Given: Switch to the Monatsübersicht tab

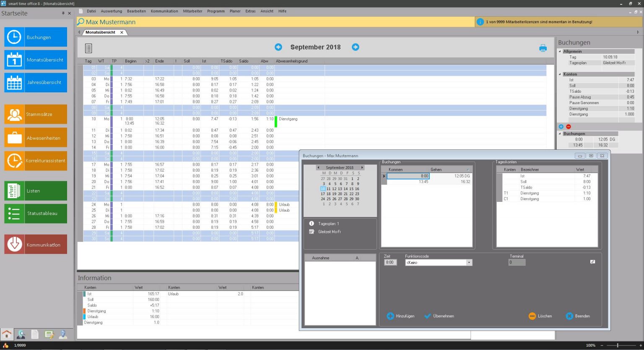Looking at the screenshot, I should (x=101, y=32).
